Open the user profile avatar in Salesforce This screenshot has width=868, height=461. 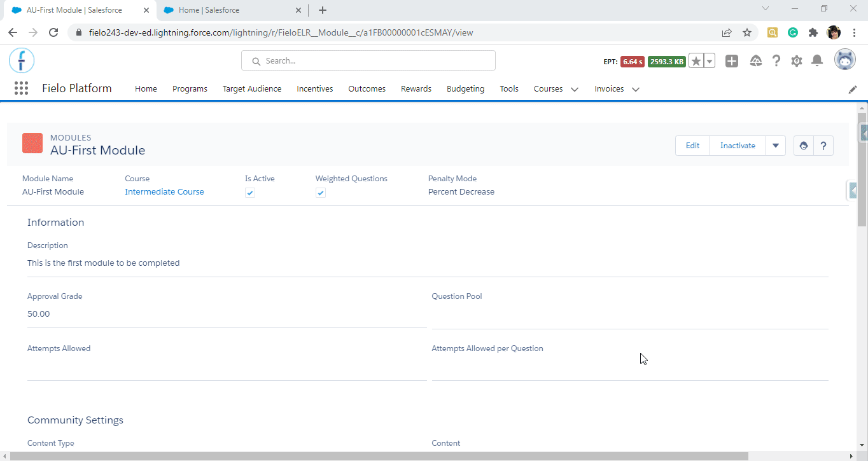[x=845, y=60]
